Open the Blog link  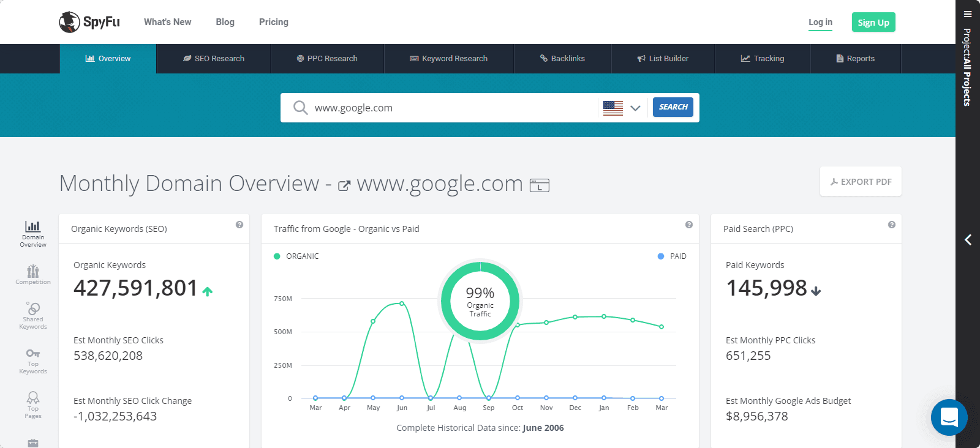pos(225,22)
